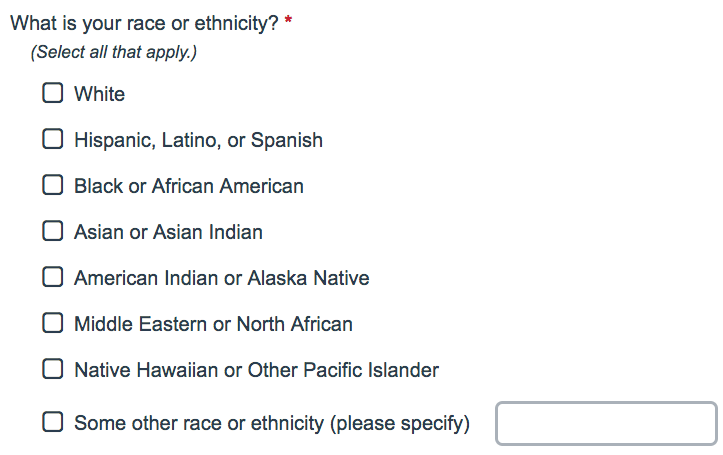
Task: Click the "Asian or Asian Indian" label text
Action: [168, 232]
